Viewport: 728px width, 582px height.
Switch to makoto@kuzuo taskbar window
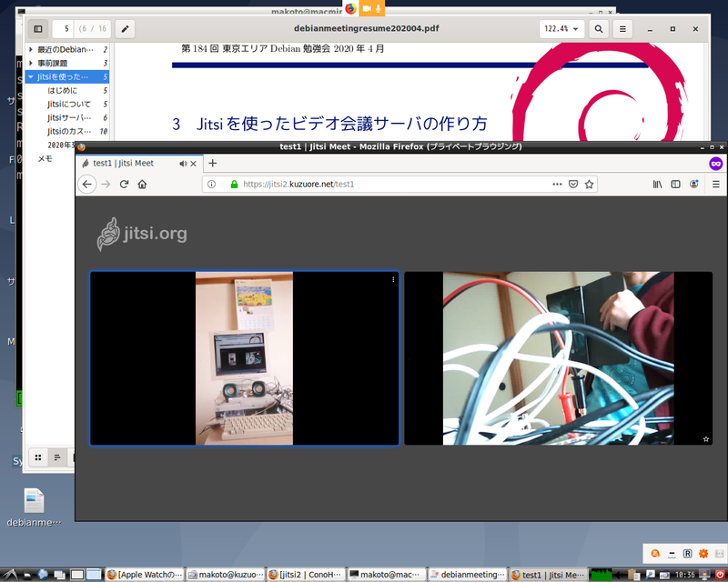pos(226,575)
